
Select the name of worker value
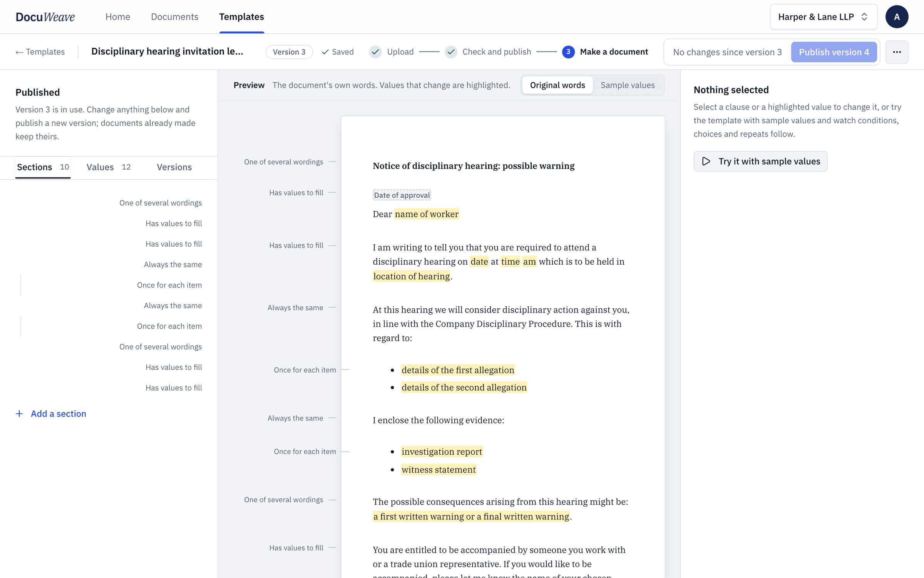click(x=427, y=214)
